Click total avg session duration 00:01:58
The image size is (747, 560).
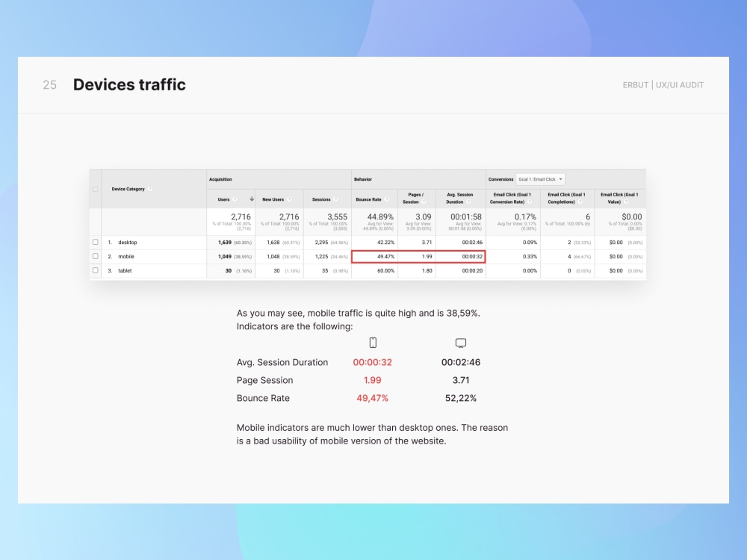click(x=466, y=217)
